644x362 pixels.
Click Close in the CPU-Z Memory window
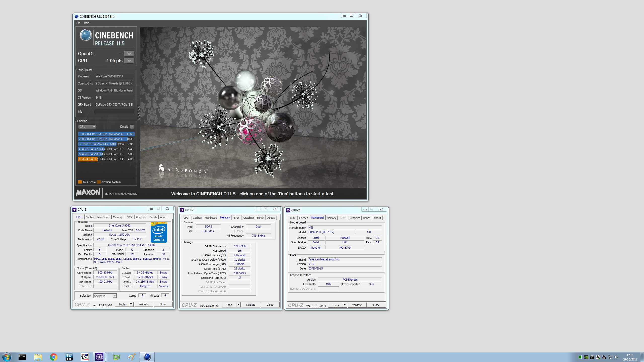270,305
